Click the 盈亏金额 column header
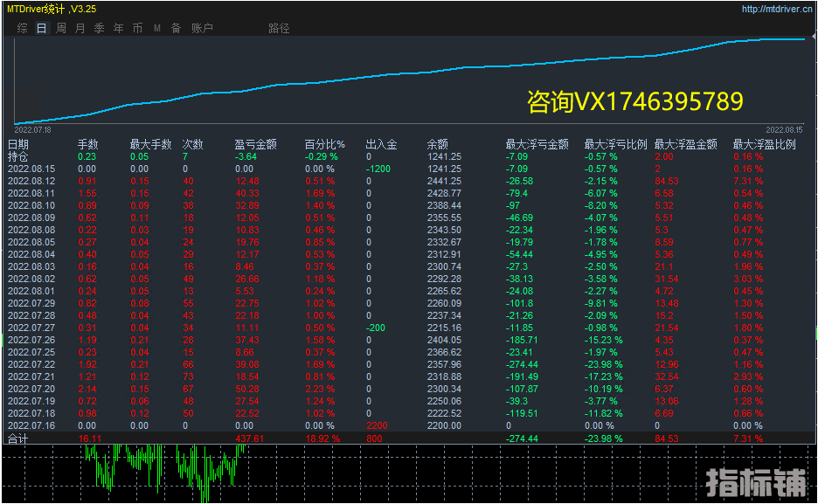 pos(256,144)
